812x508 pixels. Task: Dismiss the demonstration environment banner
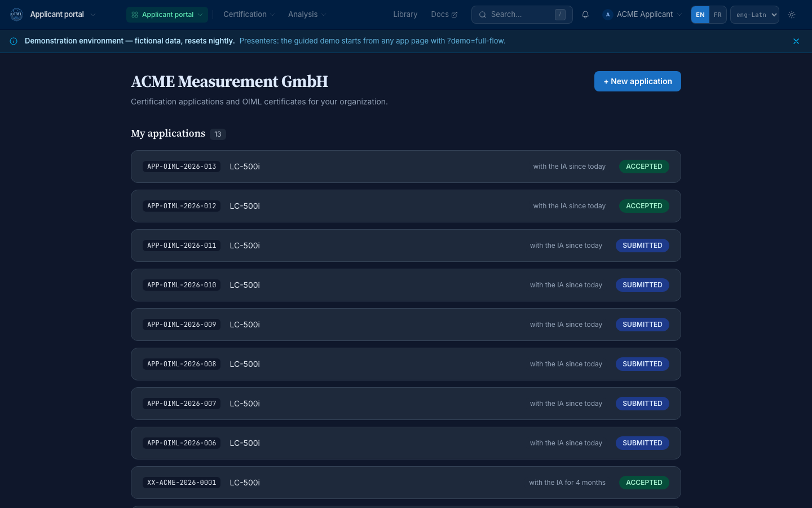tap(796, 41)
